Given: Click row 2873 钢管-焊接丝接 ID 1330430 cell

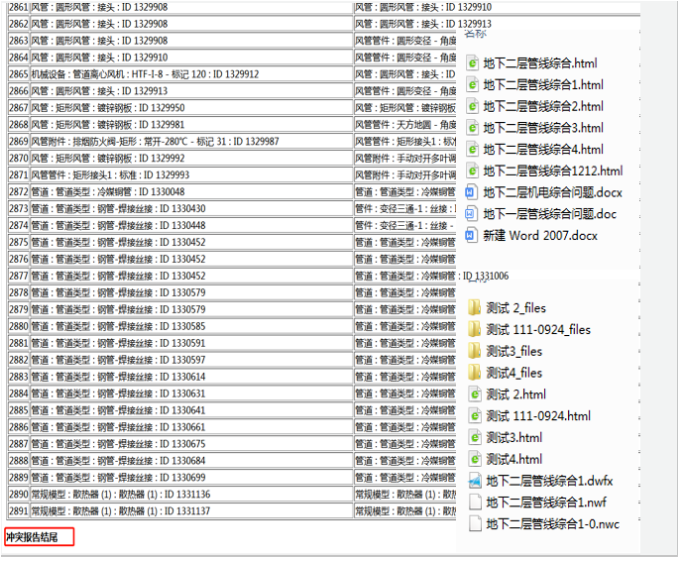Looking at the screenshot, I should pos(191,208).
